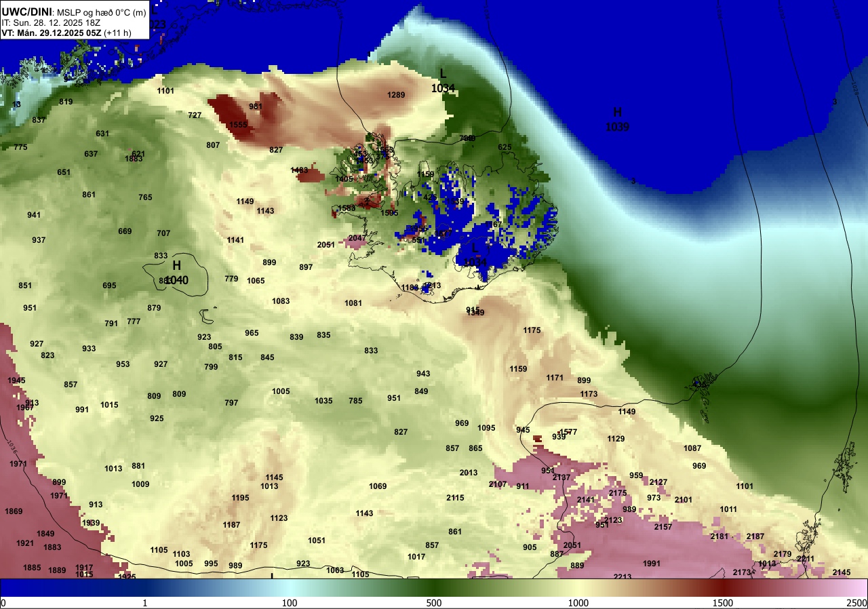The height and width of the screenshot is (609, 868).
Task: Click the 1065 height value
Action: point(256,281)
